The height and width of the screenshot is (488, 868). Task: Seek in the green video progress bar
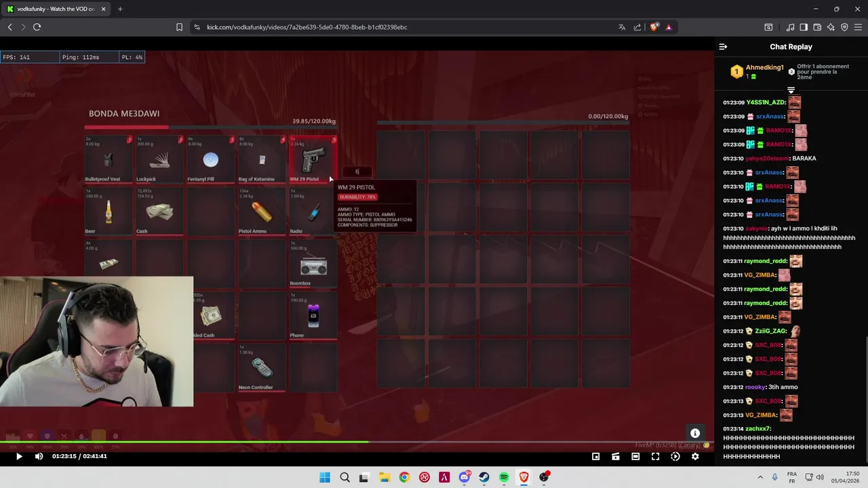pos(357,443)
